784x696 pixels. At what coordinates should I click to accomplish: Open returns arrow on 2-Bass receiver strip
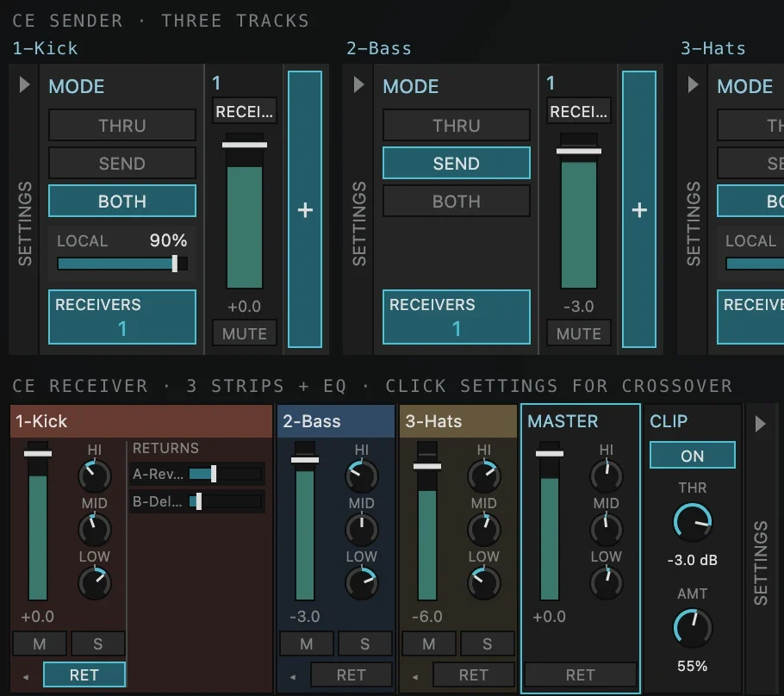[x=293, y=677]
